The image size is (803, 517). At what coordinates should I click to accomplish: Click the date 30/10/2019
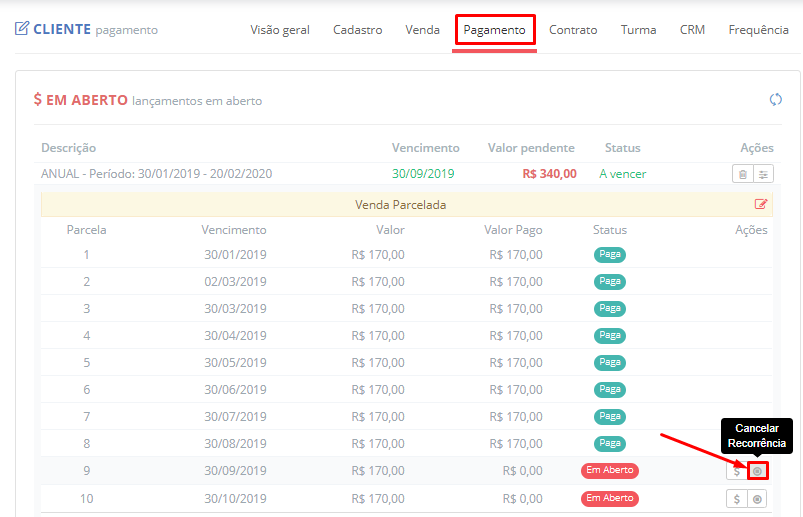235,499
